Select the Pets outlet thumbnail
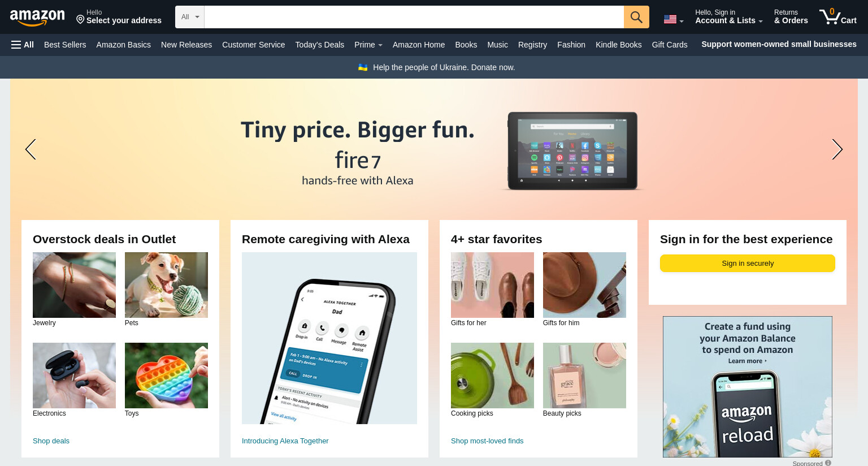Viewport: 868px width, 466px height. coord(166,285)
